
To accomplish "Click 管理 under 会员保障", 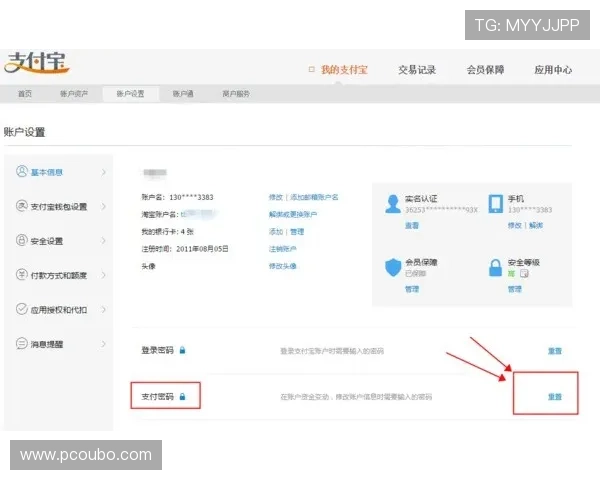I will 412,289.
